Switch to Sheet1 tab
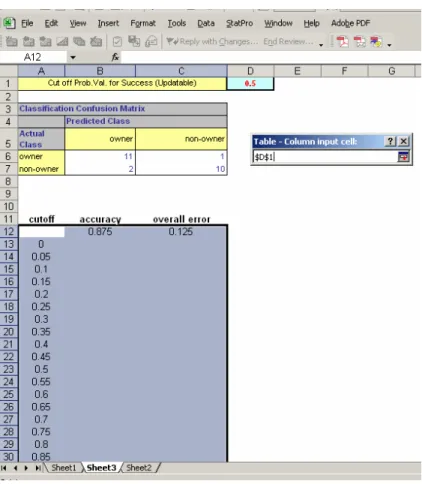Image resolution: width=422 pixels, height=484 pixels. coord(64,468)
